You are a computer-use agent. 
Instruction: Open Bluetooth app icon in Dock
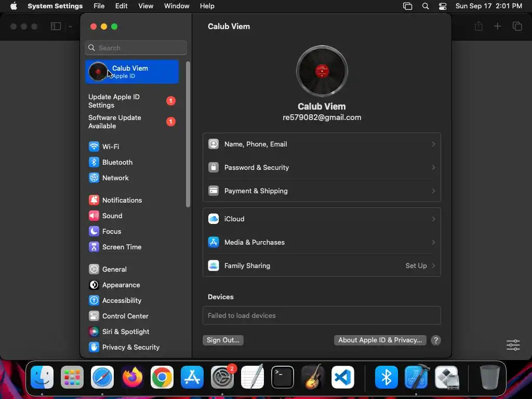pos(387,377)
